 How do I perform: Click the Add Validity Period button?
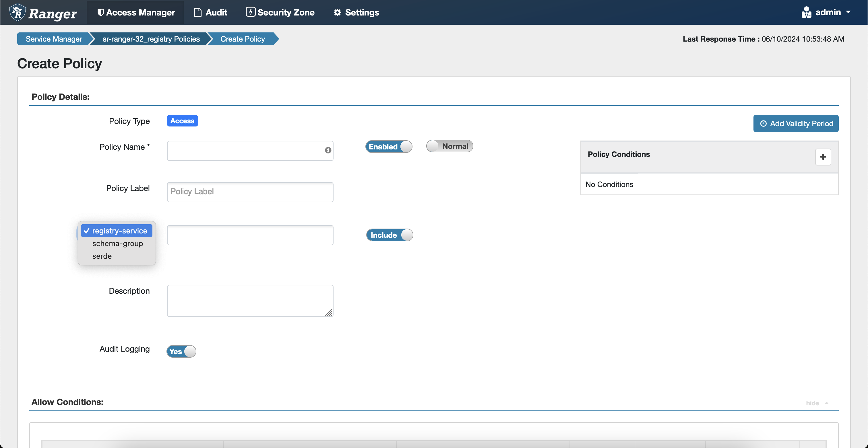796,123
